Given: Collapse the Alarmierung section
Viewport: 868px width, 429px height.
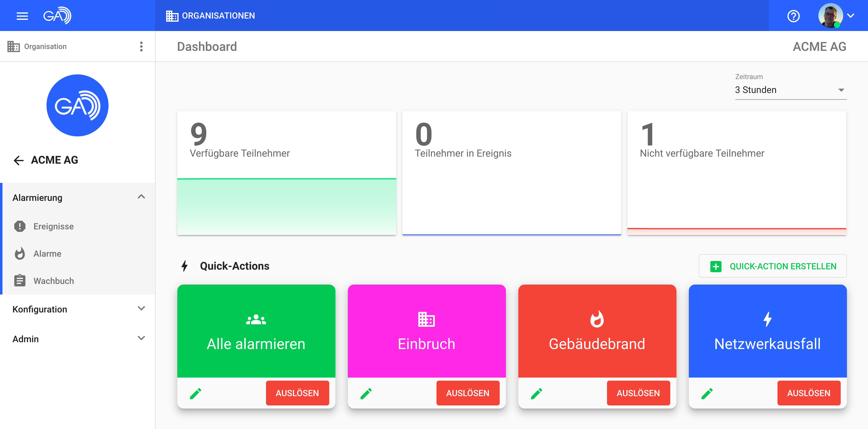Looking at the screenshot, I should (141, 197).
